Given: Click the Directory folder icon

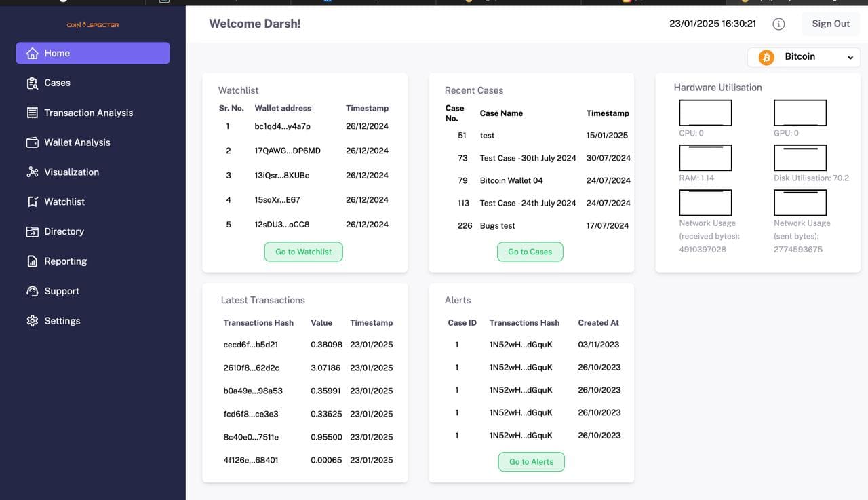Looking at the screenshot, I should click(x=32, y=232).
